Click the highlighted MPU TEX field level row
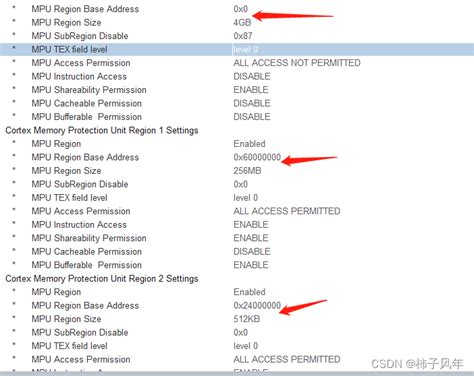Image resolution: width=474 pixels, height=376 pixels. [237, 49]
